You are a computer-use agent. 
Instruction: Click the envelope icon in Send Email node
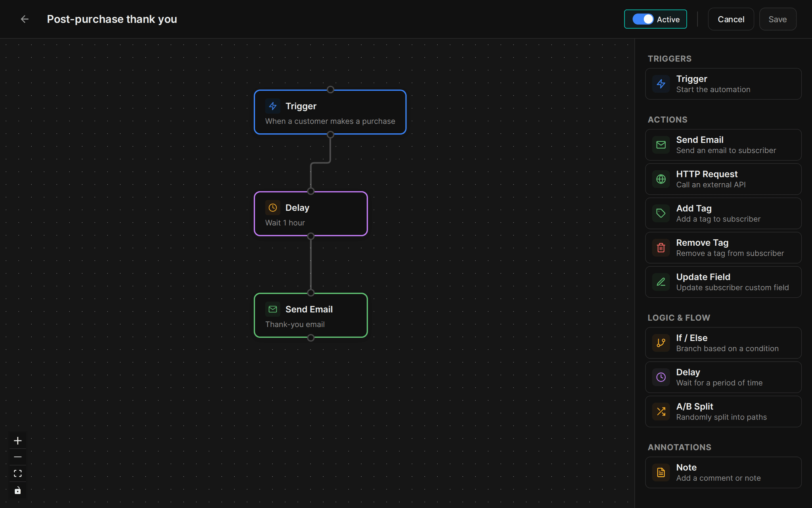pyautogui.click(x=273, y=309)
